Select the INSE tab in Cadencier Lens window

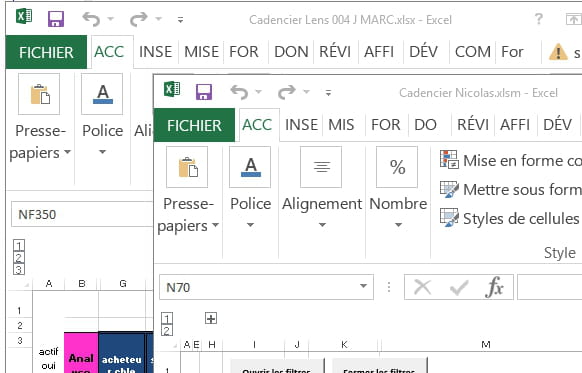click(156, 52)
